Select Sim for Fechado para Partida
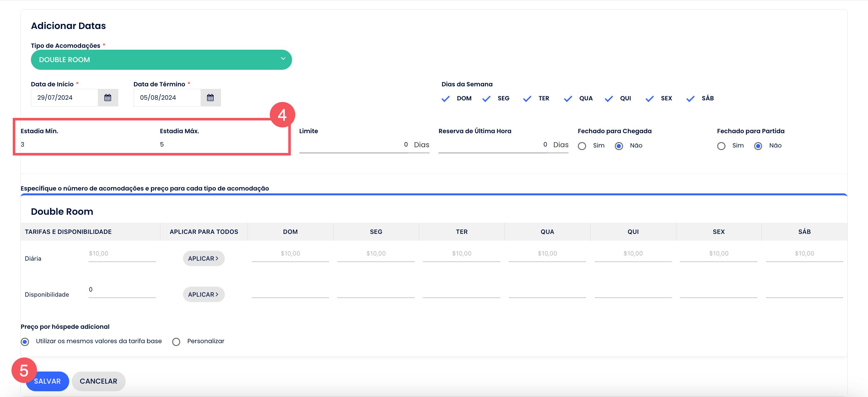868x397 pixels. pos(721,146)
